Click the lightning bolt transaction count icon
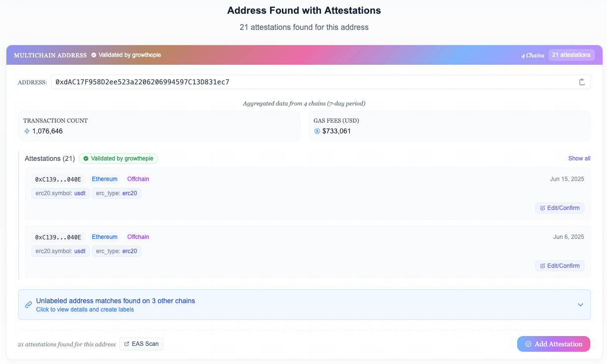The width and height of the screenshot is (607, 364). pyautogui.click(x=27, y=131)
